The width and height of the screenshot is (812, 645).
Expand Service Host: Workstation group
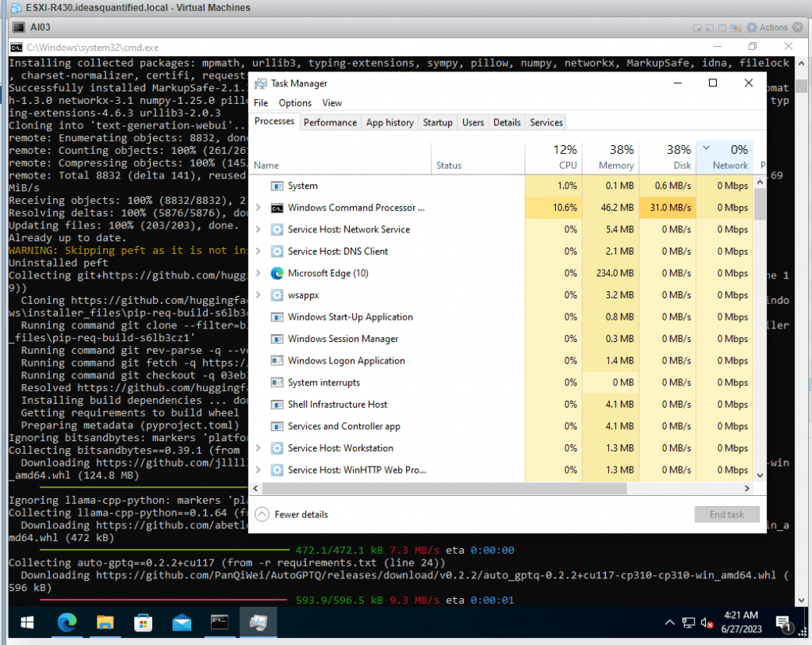[x=259, y=448]
